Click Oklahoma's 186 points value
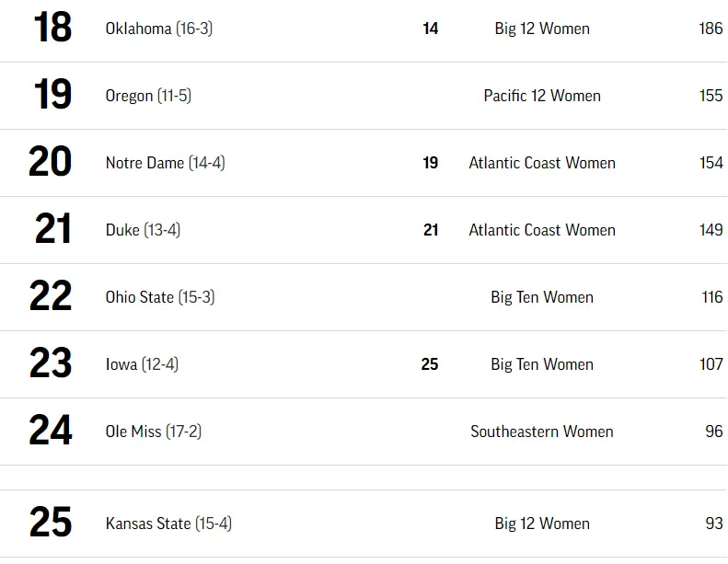Viewport: 728px width, 564px height. (711, 29)
